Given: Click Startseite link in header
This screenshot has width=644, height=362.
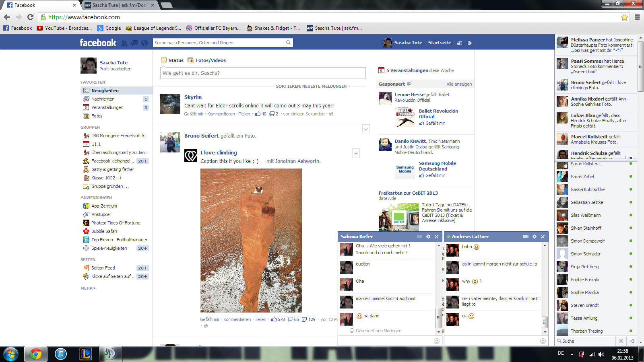Looking at the screenshot, I should 440,43.
